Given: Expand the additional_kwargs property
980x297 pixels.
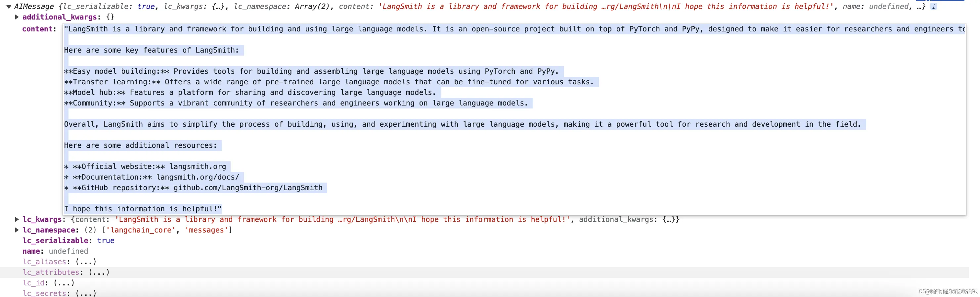Looking at the screenshot, I should pyautogui.click(x=17, y=17).
